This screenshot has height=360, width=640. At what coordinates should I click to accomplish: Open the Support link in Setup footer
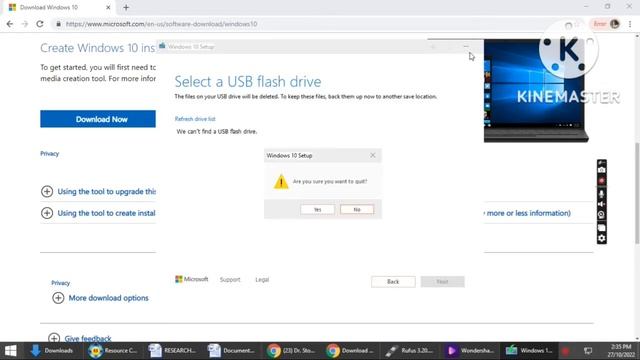click(x=230, y=280)
